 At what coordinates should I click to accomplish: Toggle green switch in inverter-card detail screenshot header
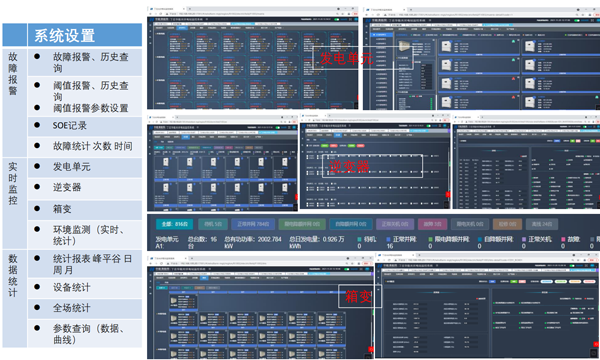(x=577, y=20)
